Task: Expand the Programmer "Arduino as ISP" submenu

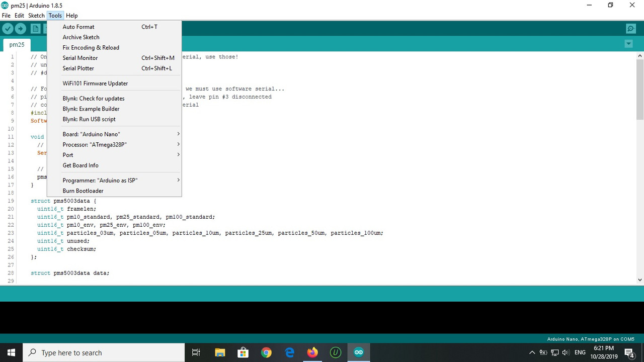Action: [x=114, y=180]
